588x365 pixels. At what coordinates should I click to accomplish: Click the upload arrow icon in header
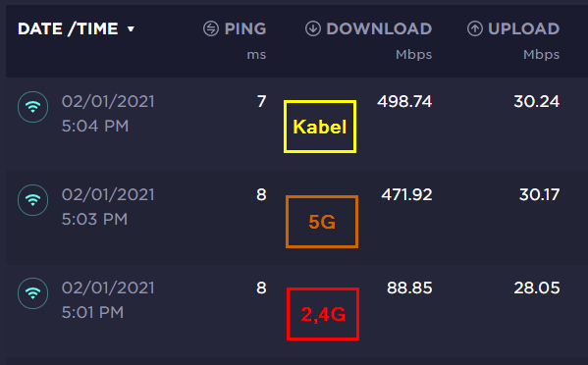click(475, 28)
